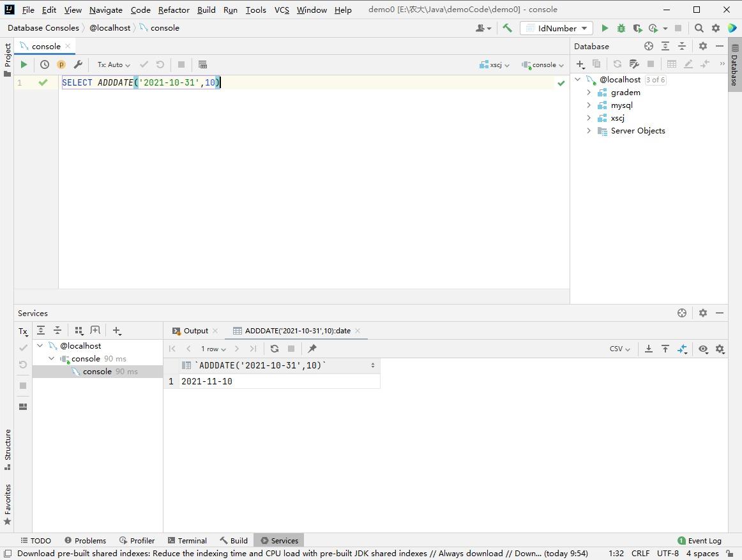Open the query History clock icon

(45, 64)
